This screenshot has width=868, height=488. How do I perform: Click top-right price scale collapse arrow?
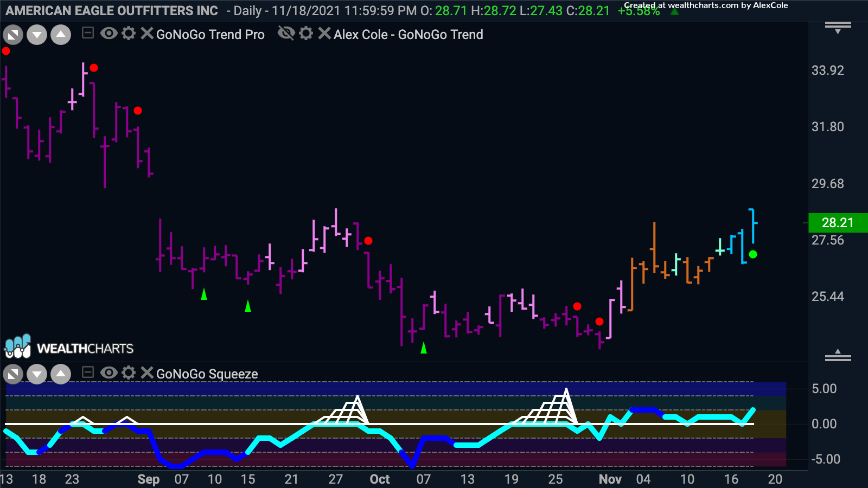point(838,28)
